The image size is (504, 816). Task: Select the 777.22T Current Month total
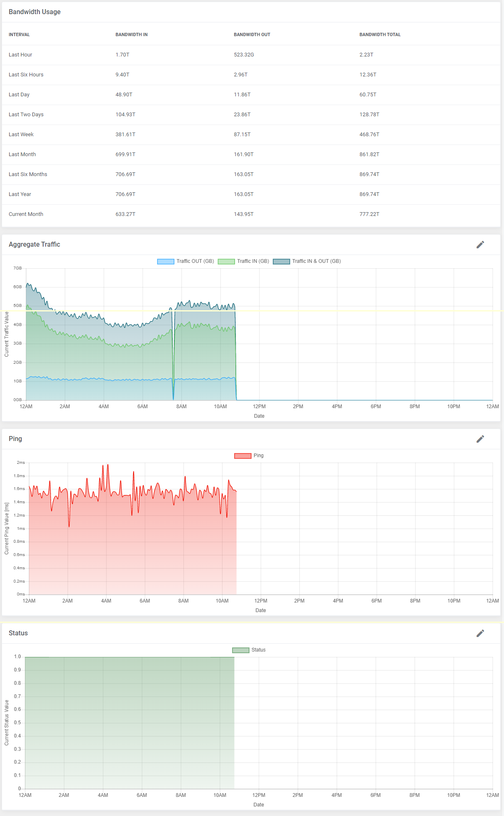pos(369,214)
